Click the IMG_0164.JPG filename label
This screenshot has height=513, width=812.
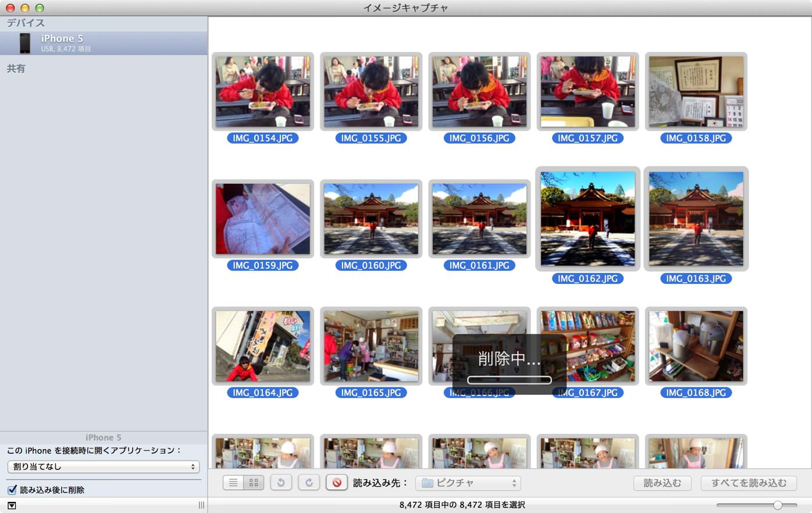pyautogui.click(x=263, y=393)
